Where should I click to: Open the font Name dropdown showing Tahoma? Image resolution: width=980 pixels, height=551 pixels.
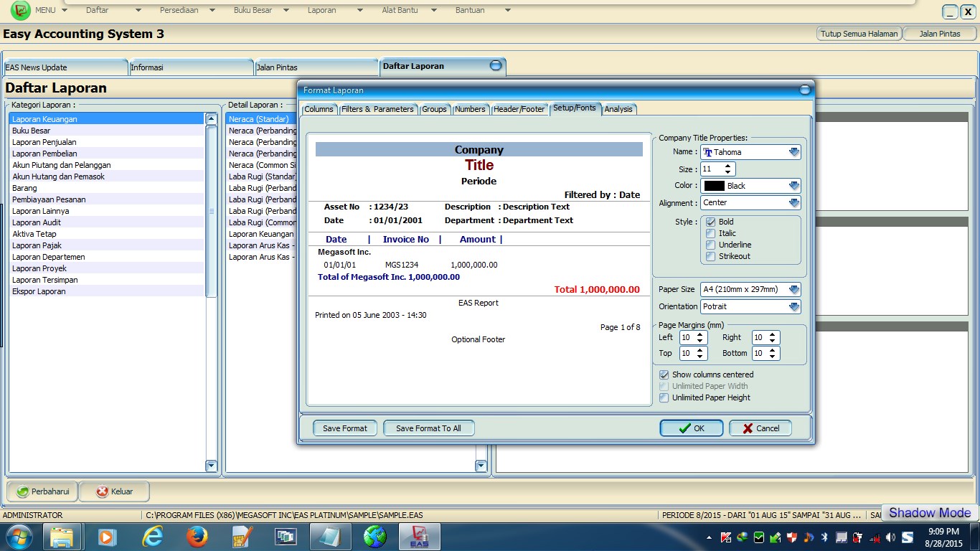tap(750, 152)
